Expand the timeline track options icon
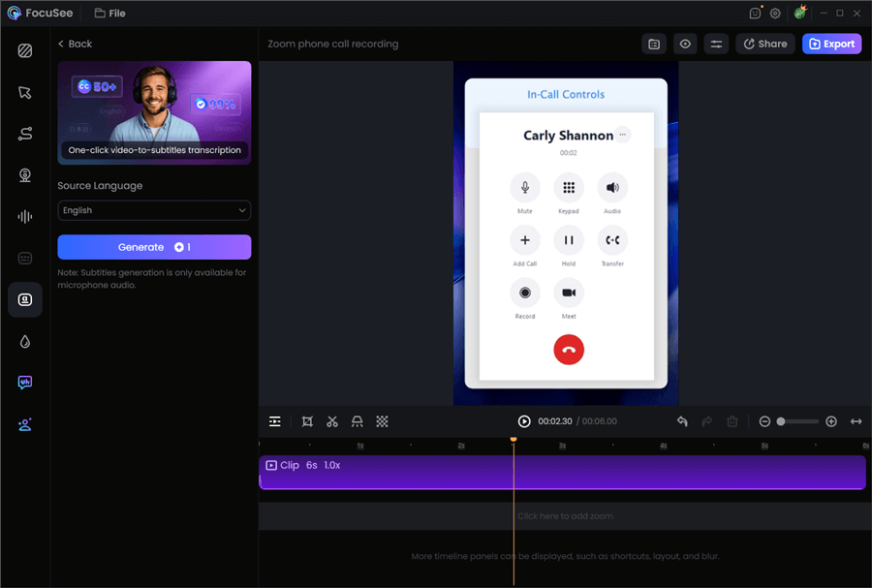Screen dimensions: 872x588 275,420
